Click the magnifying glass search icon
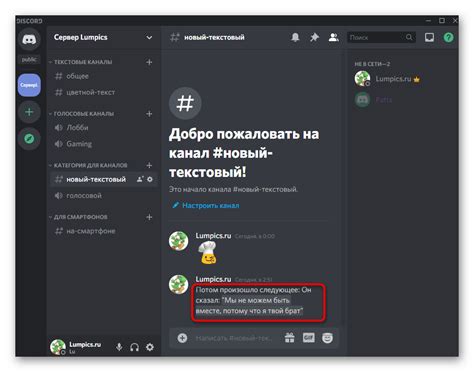The image size is (474, 372). 409,37
